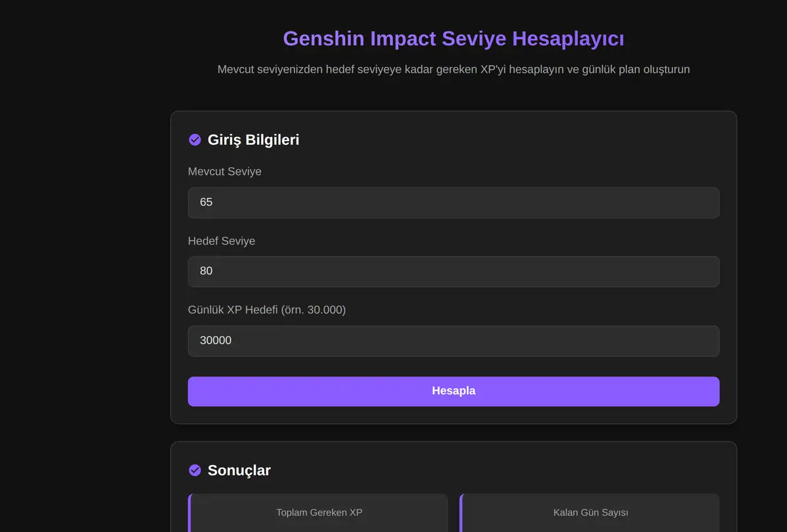Select the Toplam Gereken XP card
Screen dimensions: 787x532
click(318, 513)
